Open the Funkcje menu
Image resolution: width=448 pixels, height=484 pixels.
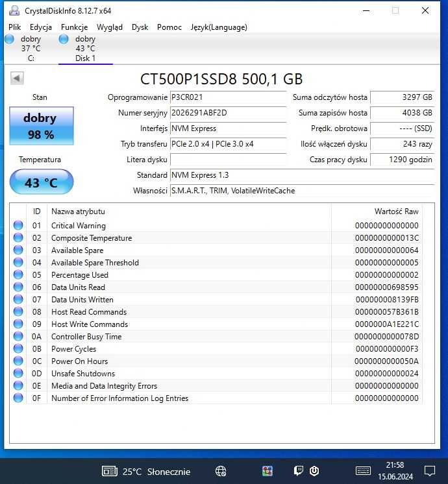coord(74,27)
